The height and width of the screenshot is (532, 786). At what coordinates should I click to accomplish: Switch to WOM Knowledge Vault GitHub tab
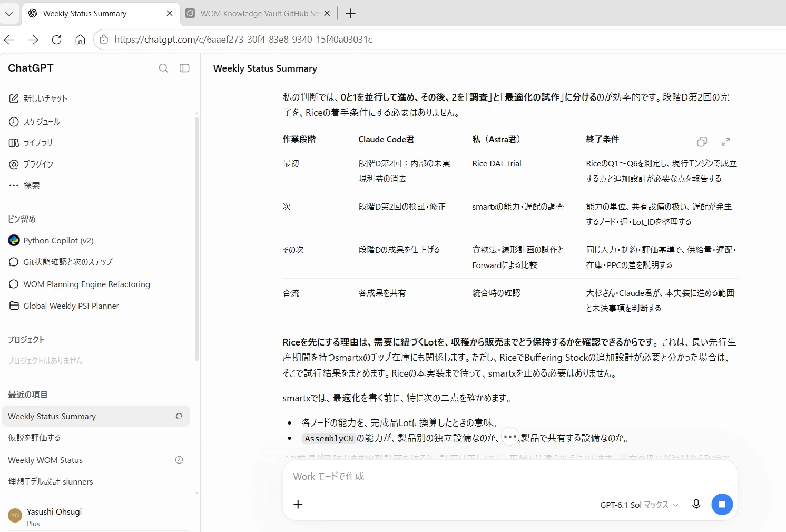coord(259,14)
